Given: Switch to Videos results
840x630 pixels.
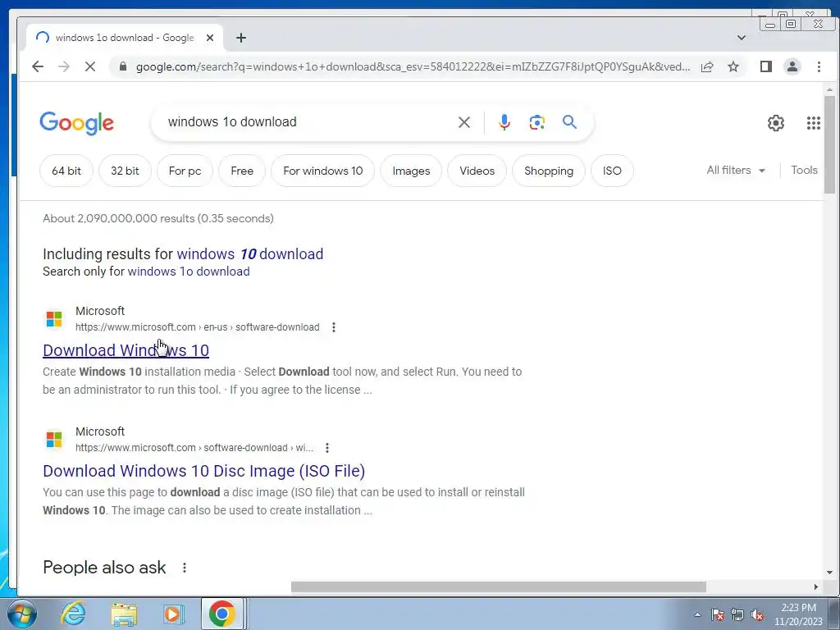Looking at the screenshot, I should [x=477, y=171].
